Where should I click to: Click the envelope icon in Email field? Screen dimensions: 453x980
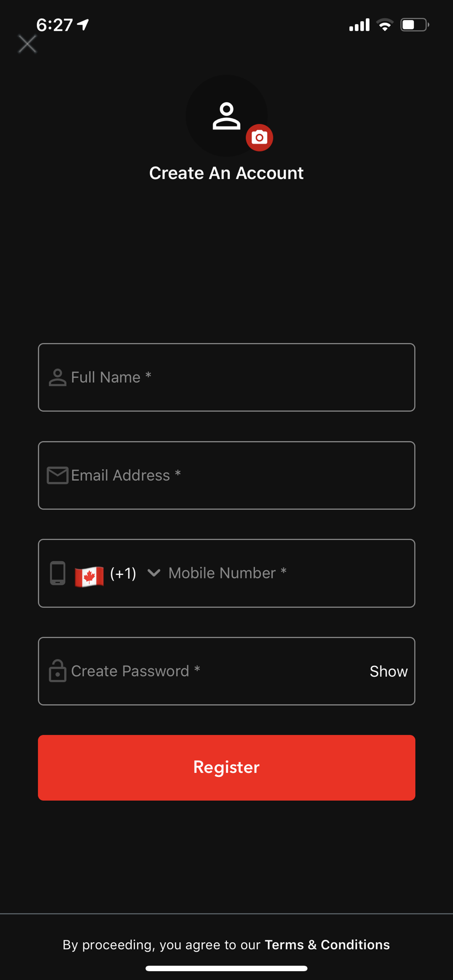click(x=57, y=475)
